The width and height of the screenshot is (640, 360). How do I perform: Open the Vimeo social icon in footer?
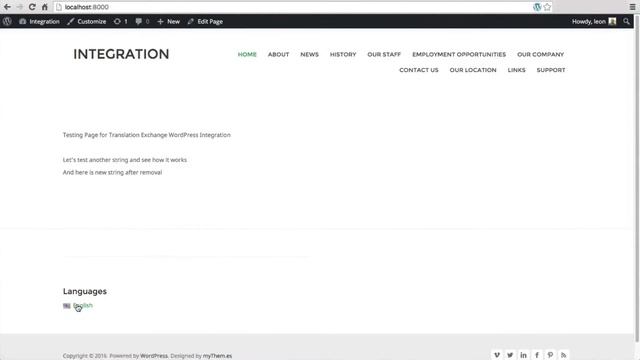coord(497,355)
